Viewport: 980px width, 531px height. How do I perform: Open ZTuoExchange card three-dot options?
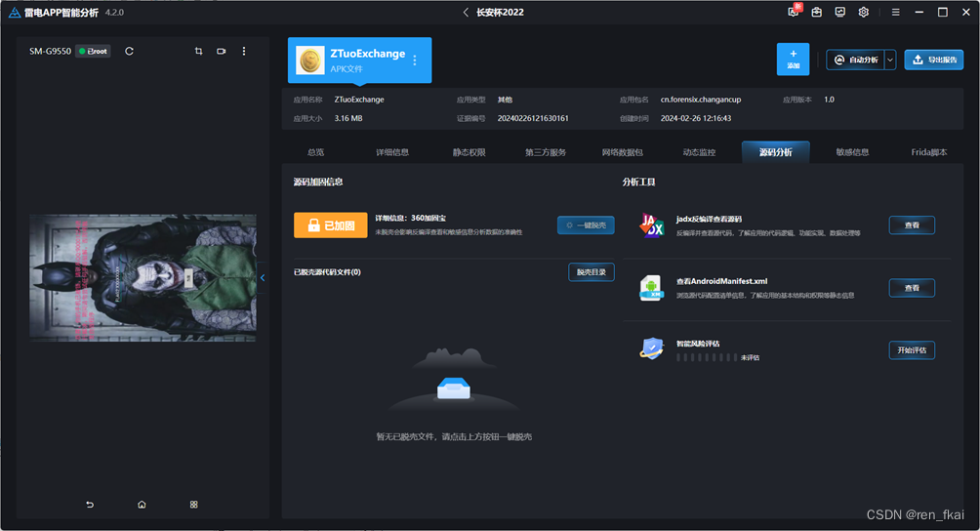pyautogui.click(x=415, y=60)
